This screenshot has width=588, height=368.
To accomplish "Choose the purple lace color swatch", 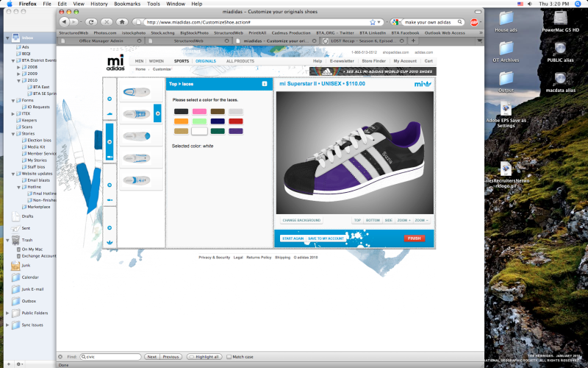I will tap(235, 131).
